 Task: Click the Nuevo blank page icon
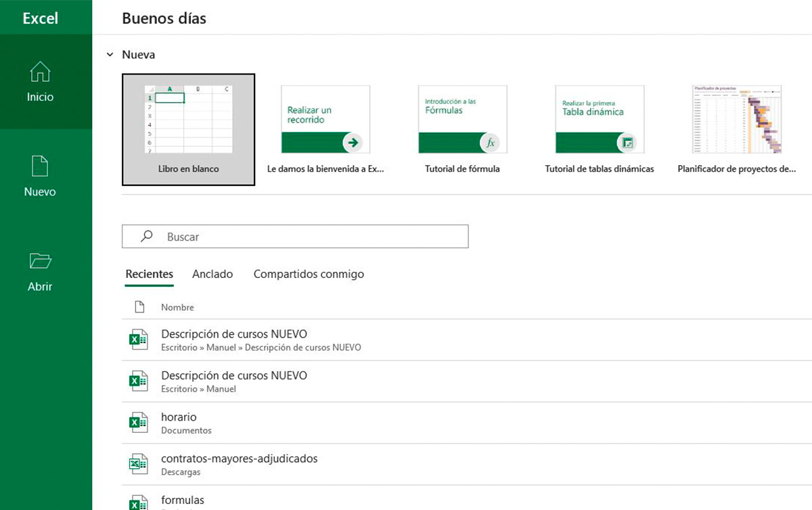click(41, 166)
